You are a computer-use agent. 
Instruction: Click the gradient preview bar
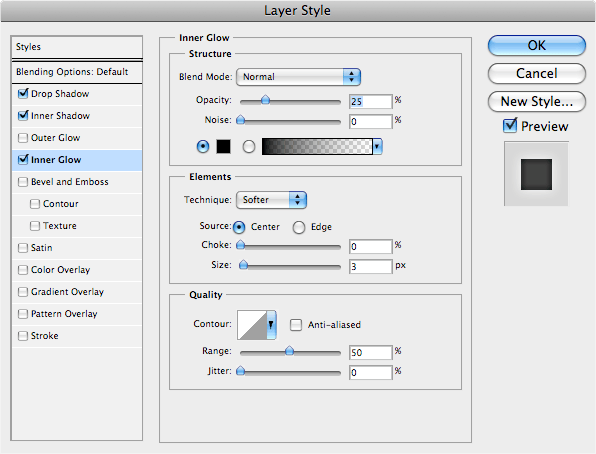click(317, 146)
